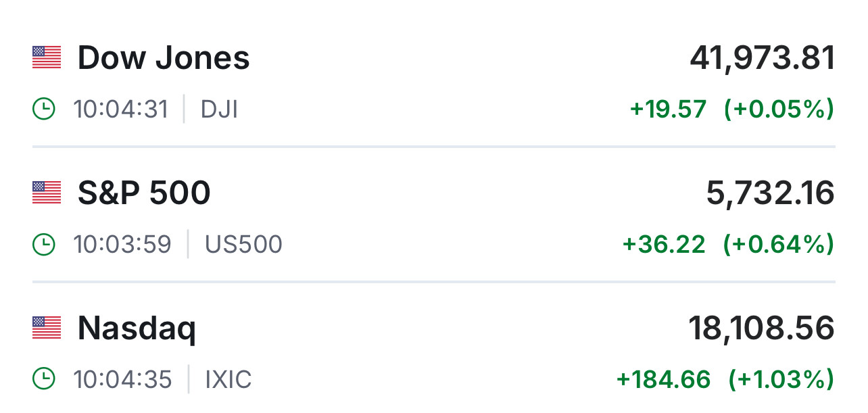Viewport: 868px width, 413px height.
Task: Click the US flag beside S&P 500
Action: 47,193
